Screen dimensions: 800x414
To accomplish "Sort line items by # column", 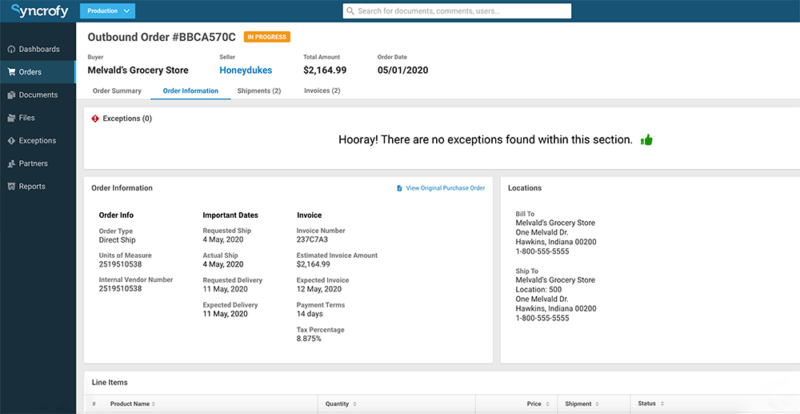I will point(93,404).
